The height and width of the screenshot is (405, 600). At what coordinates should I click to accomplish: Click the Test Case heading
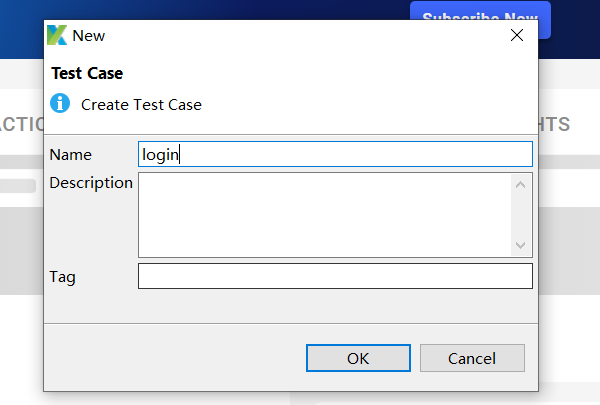pos(87,73)
